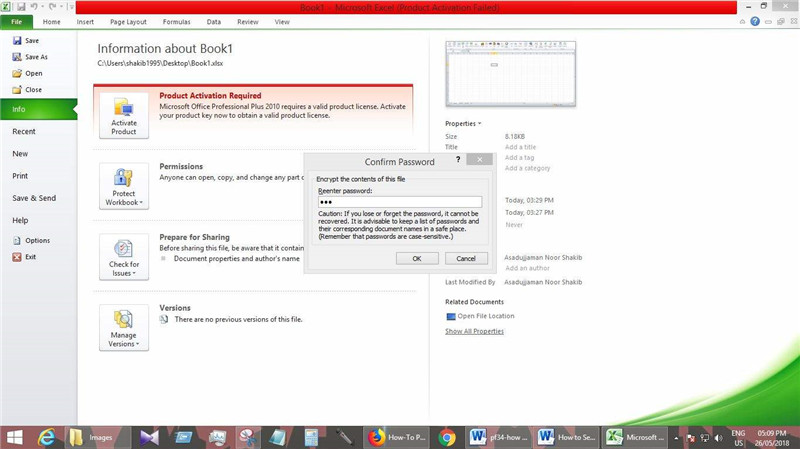Select the Info tab in backstage
Screen dimensions: 800x449
click(x=39, y=109)
